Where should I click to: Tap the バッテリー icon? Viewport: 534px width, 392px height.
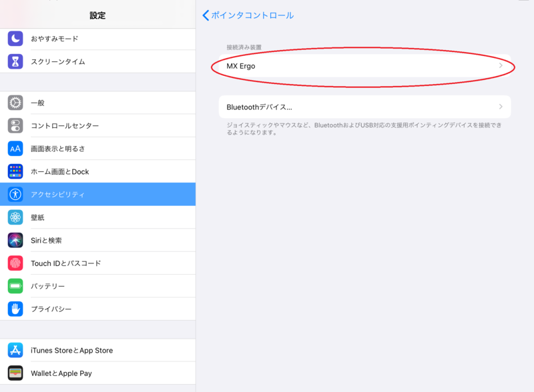[14, 285]
